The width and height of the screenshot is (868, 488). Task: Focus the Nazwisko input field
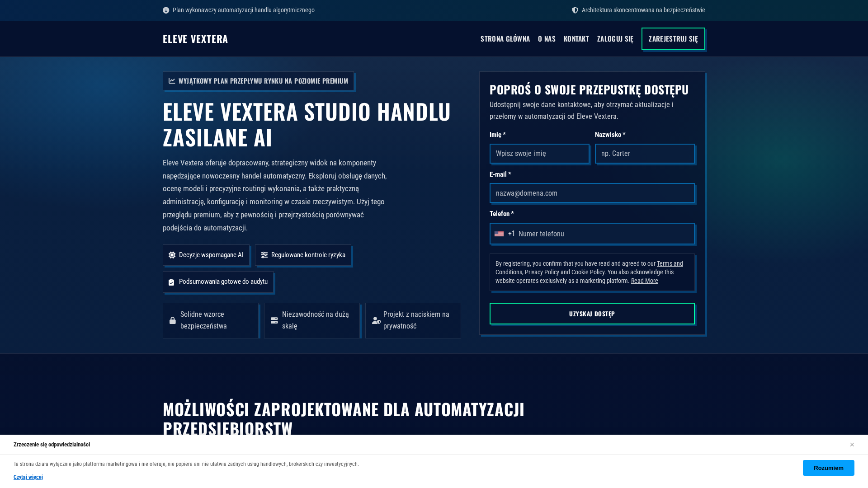645,154
